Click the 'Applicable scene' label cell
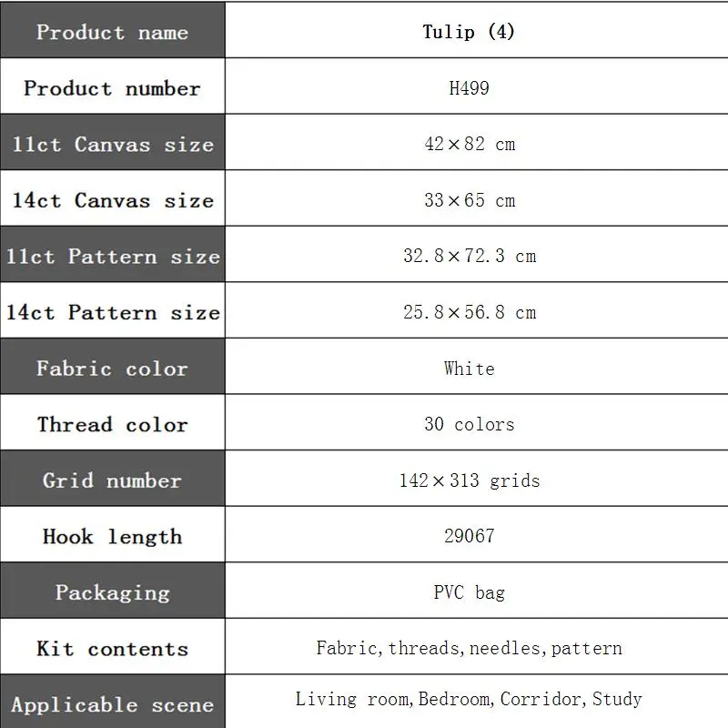Image resolution: width=728 pixels, height=728 pixels. [x=112, y=702]
